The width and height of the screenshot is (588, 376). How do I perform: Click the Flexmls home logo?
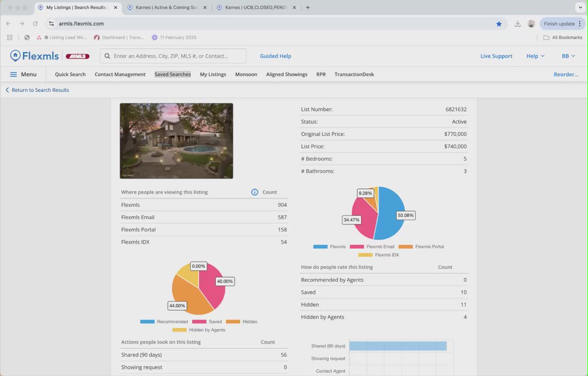pyautogui.click(x=34, y=56)
